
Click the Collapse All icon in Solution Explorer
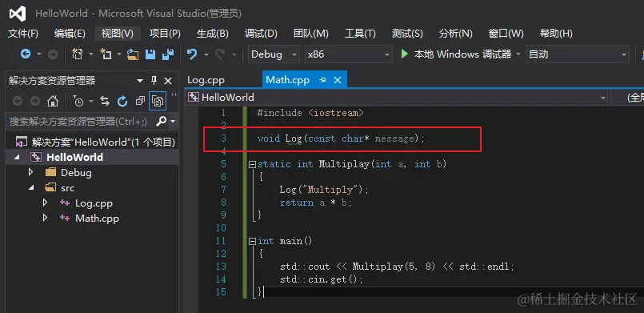point(140,101)
